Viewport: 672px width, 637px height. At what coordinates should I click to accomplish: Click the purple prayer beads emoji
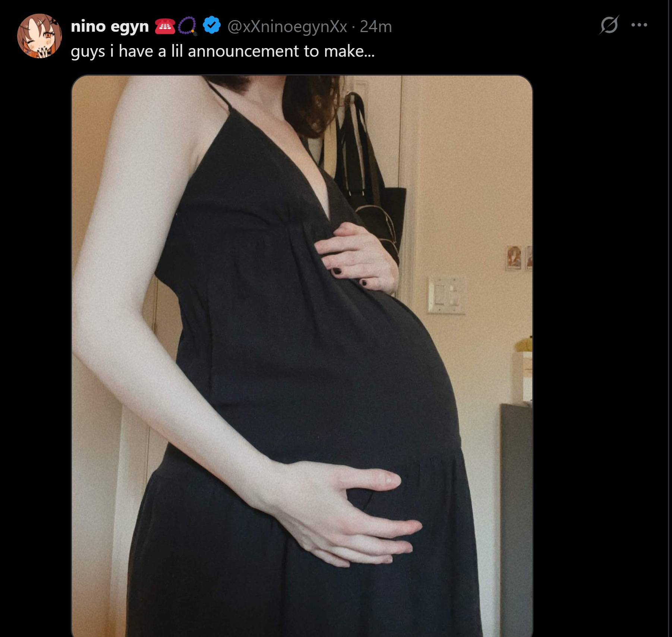pyautogui.click(x=187, y=26)
